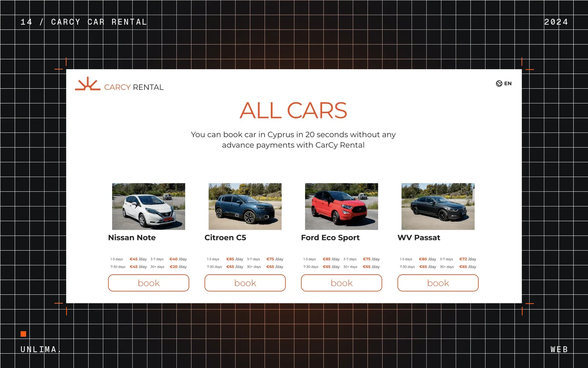Screen dimensions: 588x368
Task: Book the Ford Eco Sport
Action: click(x=341, y=283)
